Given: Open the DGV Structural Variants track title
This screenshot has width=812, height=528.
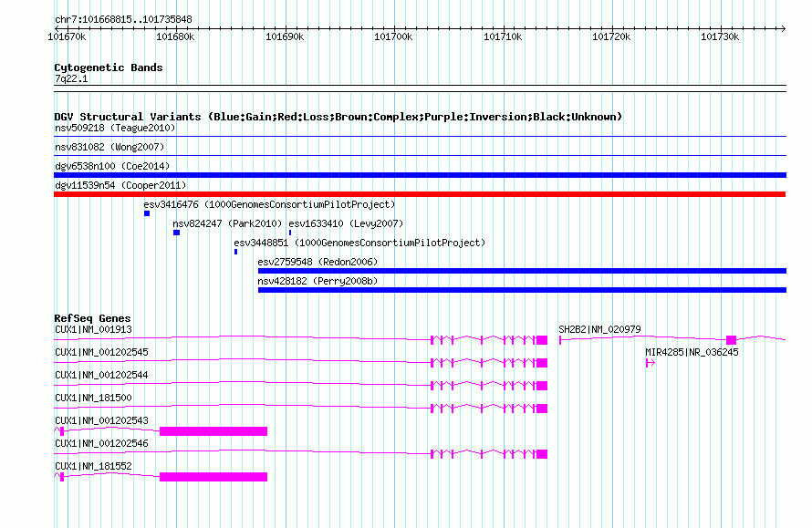Looking at the screenshot, I should coord(338,117).
